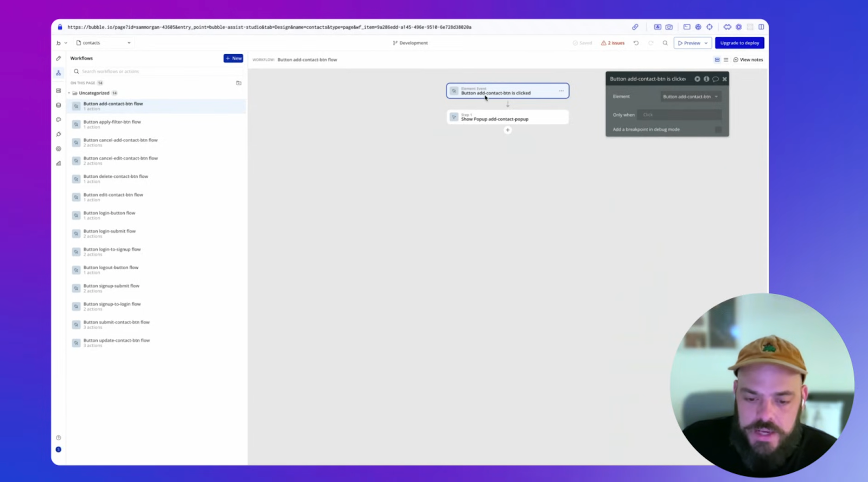Open the Plugins tab plug icon
868x482 pixels.
point(59,134)
